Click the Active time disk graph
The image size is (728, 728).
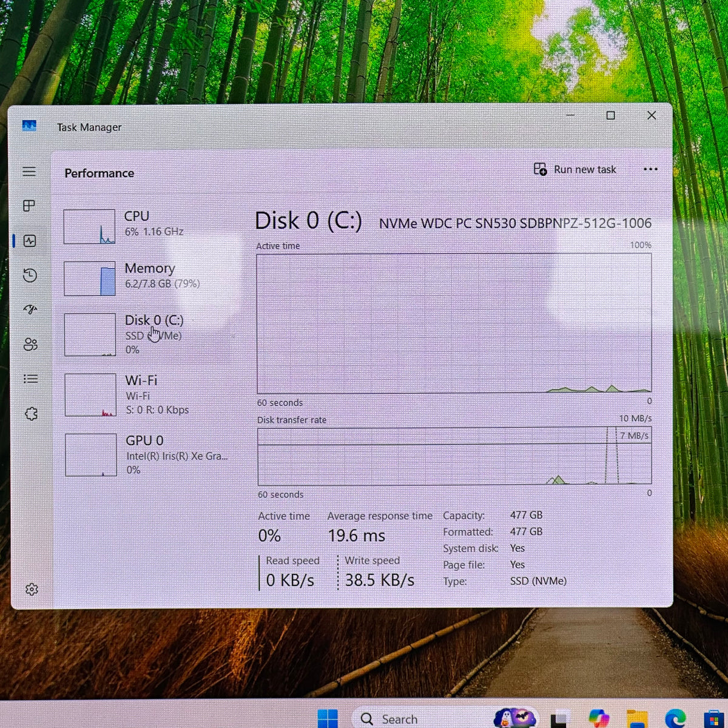454,323
